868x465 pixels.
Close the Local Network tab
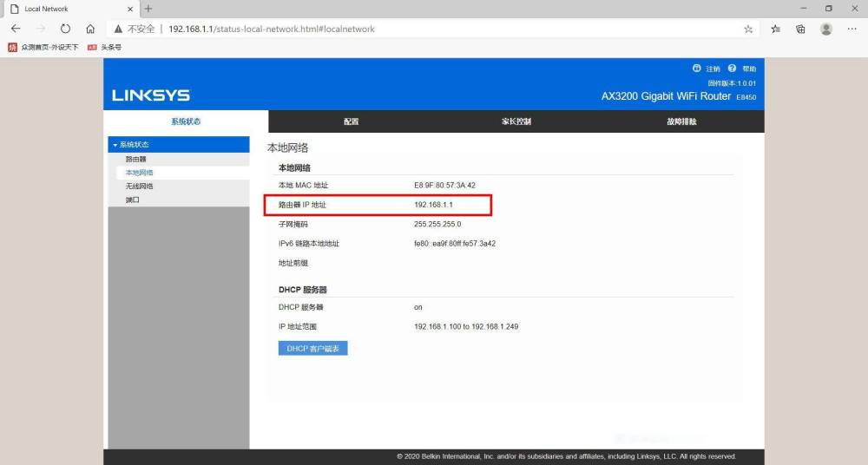[x=130, y=9]
